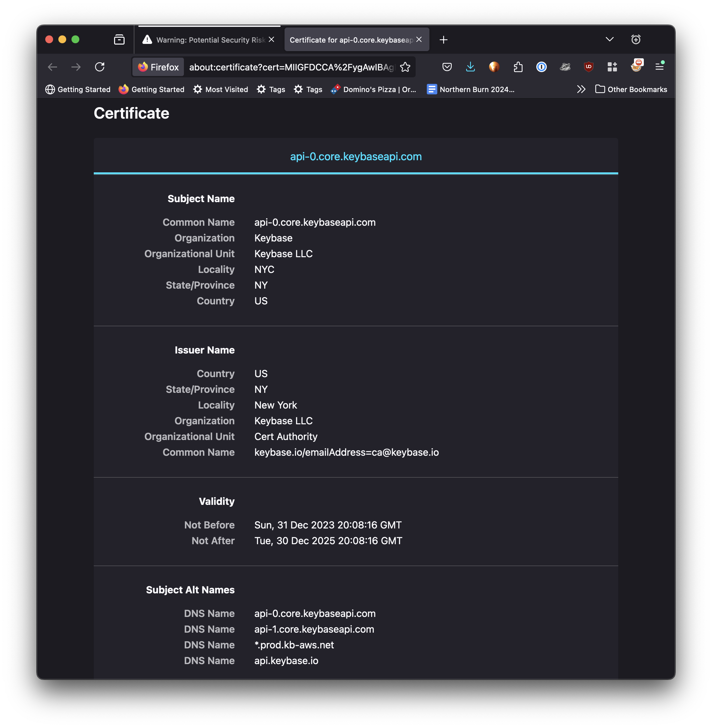Image resolution: width=712 pixels, height=728 pixels.
Task: Reload the page with the refresh icon
Action: [99, 67]
